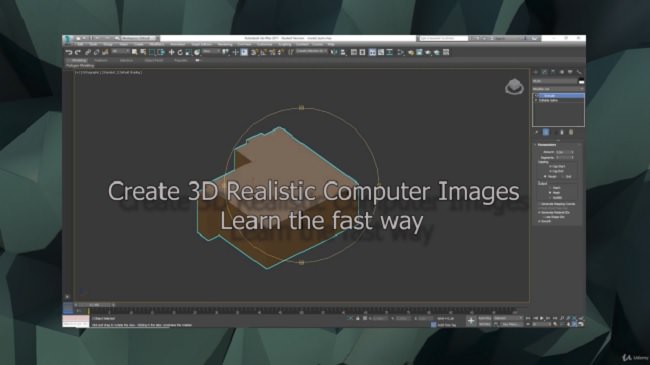Viewport: 650px width, 365px height.
Task: Click the ViewCube in the viewport
Action: coord(514,87)
